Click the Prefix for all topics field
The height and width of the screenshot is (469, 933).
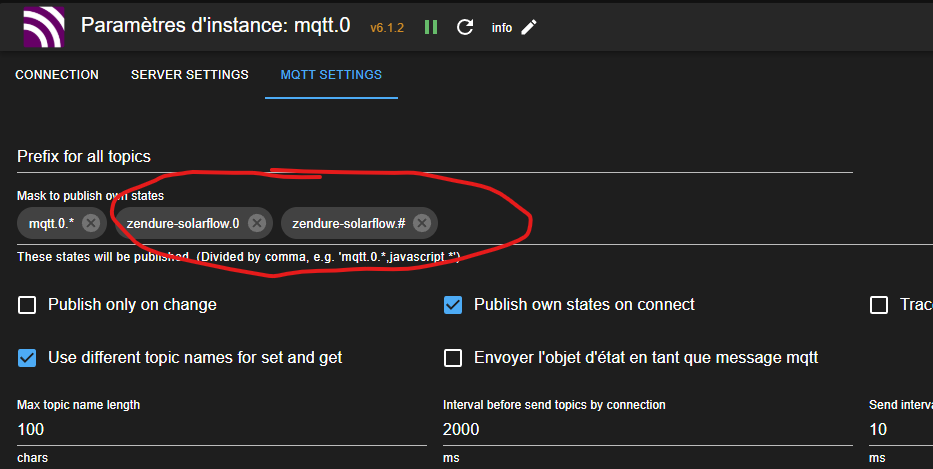[435, 157]
